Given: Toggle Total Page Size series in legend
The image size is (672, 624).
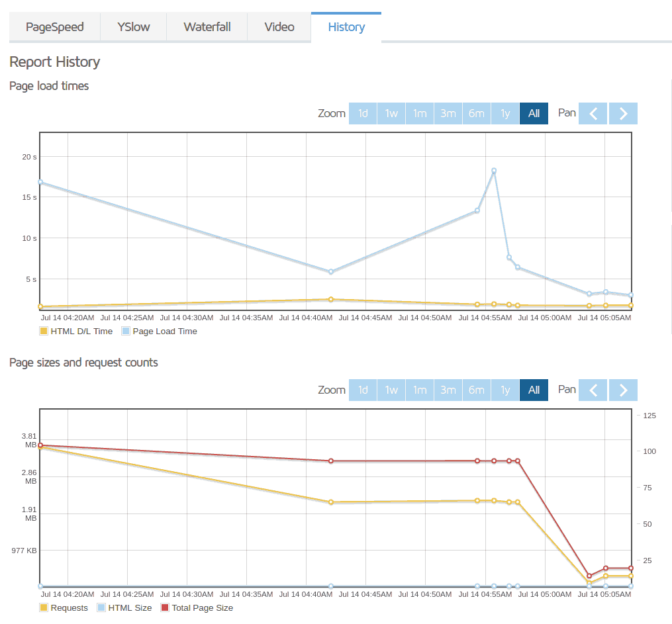Looking at the screenshot, I should coord(197,607).
